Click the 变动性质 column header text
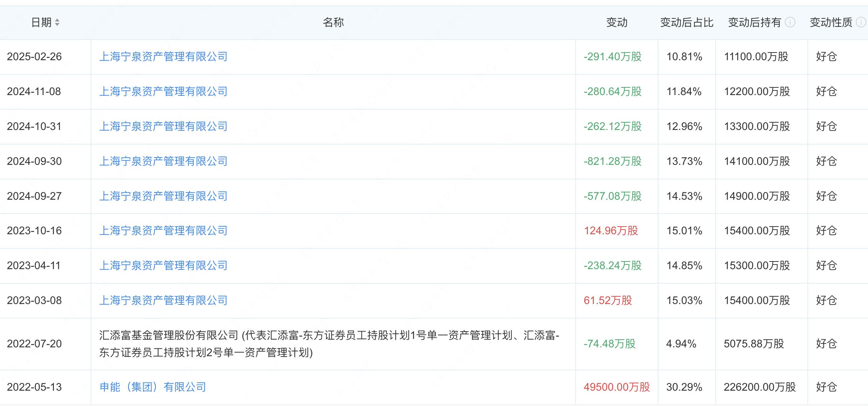Image resolution: width=868 pixels, height=406 pixels. (831, 23)
